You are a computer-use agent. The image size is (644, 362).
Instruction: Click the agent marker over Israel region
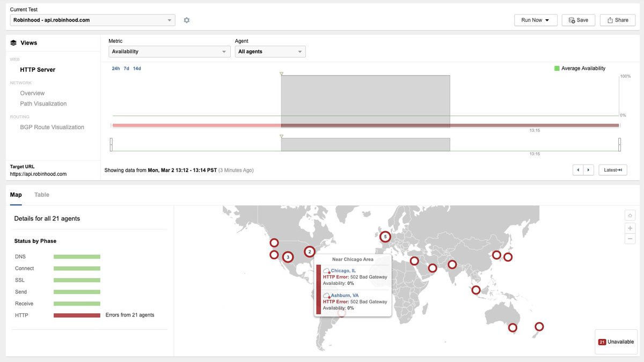pyautogui.click(x=414, y=261)
